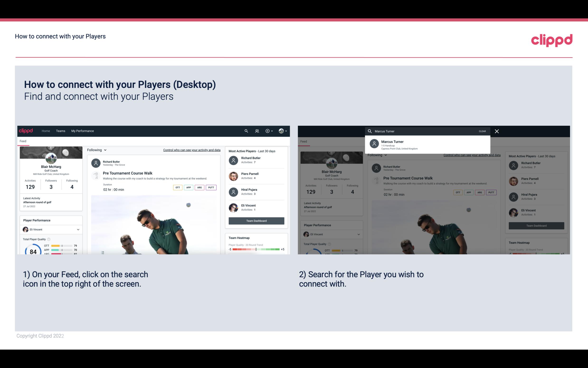Expand the Player Performance selector dropdown
The width and height of the screenshot is (588, 368).
[78, 229]
